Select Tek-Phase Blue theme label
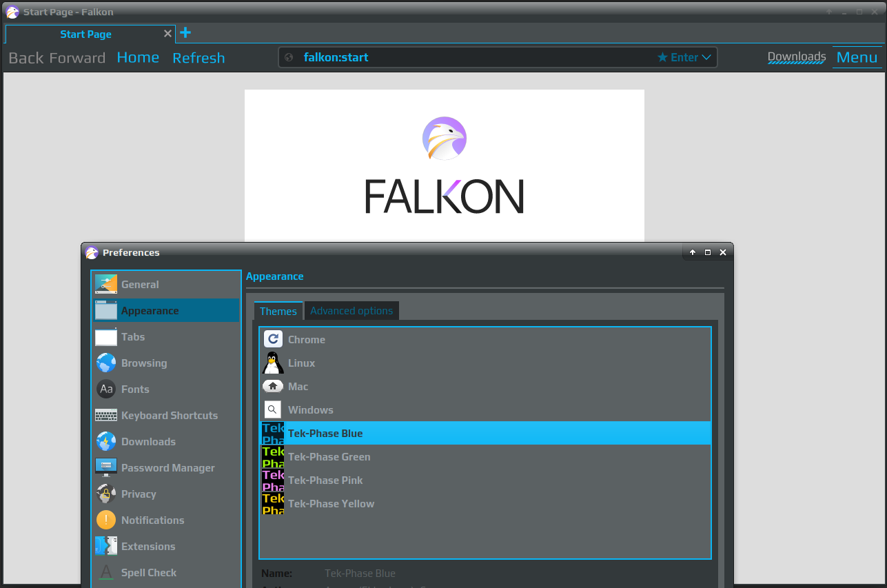 [325, 433]
